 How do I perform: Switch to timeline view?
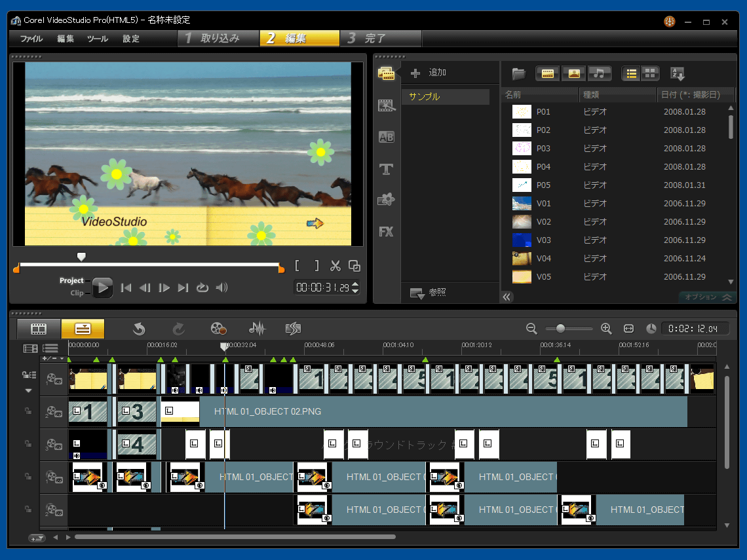(83, 329)
